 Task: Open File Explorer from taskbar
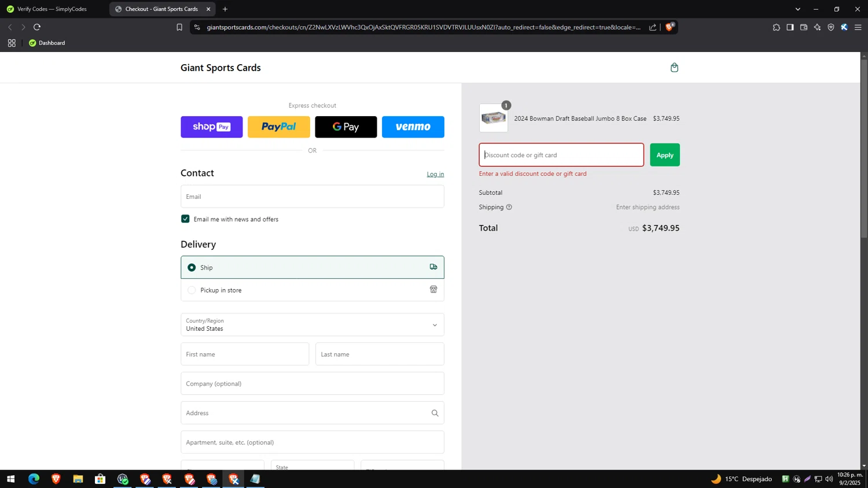coord(78,479)
